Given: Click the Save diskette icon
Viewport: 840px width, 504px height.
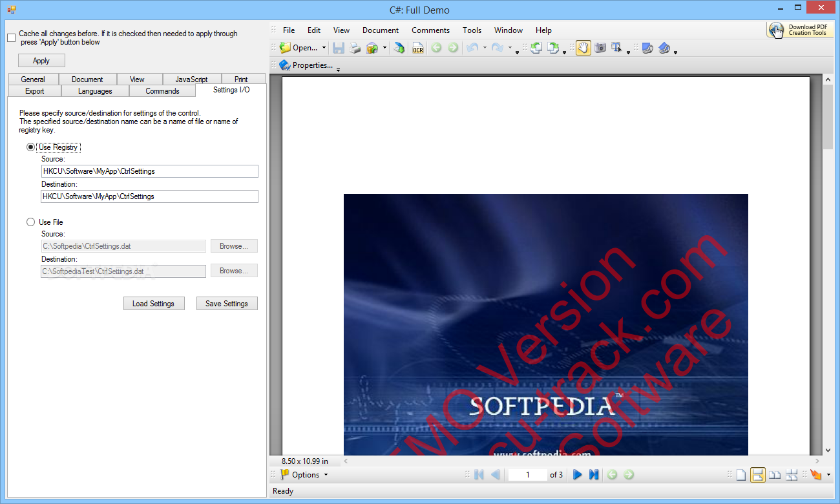Looking at the screenshot, I should (x=339, y=48).
